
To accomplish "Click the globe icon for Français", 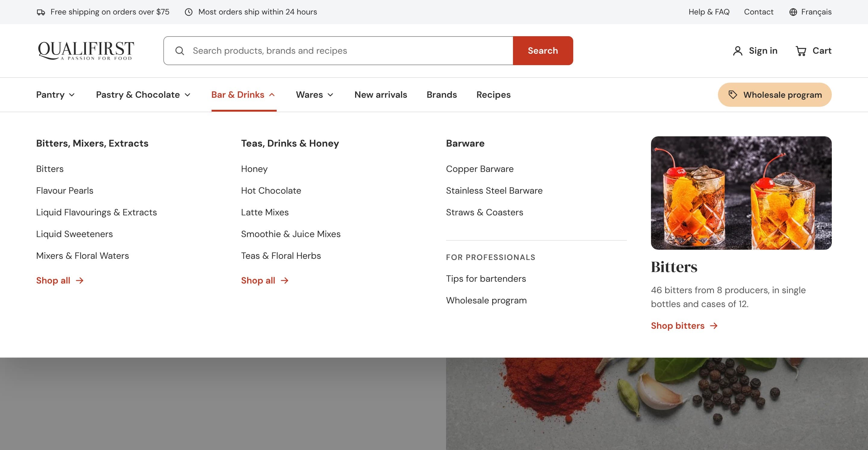I will (x=793, y=12).
